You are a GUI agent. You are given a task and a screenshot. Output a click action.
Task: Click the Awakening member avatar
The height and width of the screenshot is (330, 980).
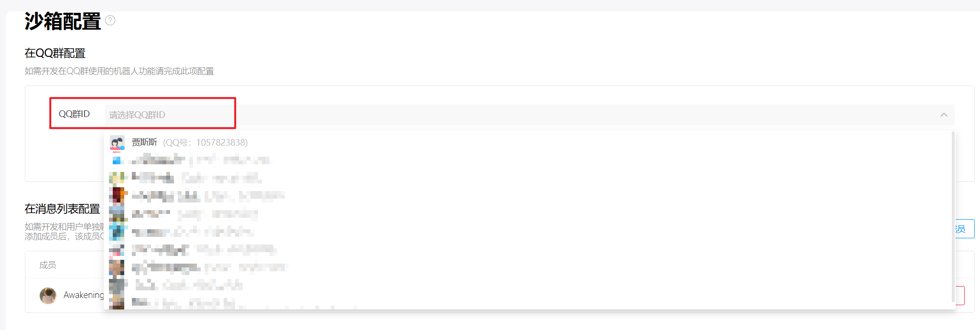[x=48, y=296]
